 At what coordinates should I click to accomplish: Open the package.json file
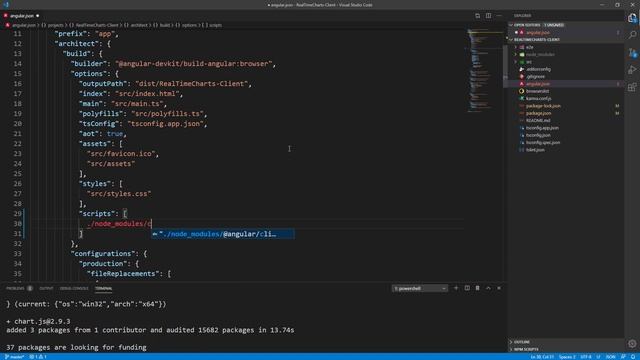point(538,113)
